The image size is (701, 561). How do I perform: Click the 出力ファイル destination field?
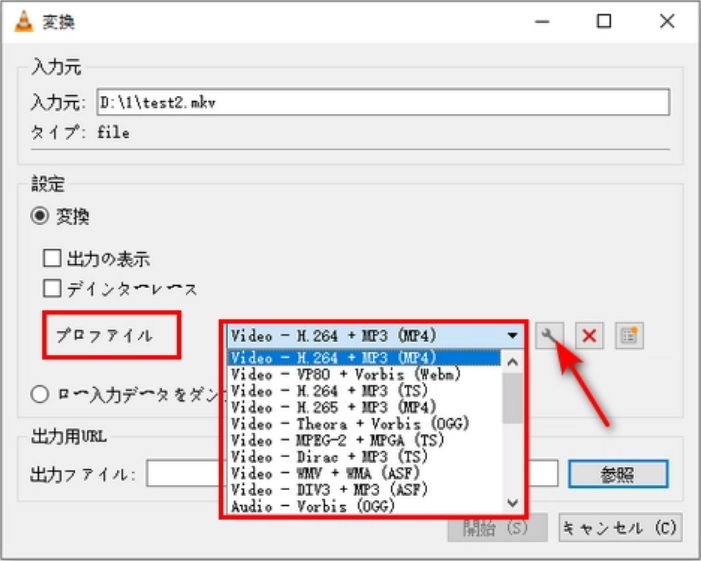[352, 473]
